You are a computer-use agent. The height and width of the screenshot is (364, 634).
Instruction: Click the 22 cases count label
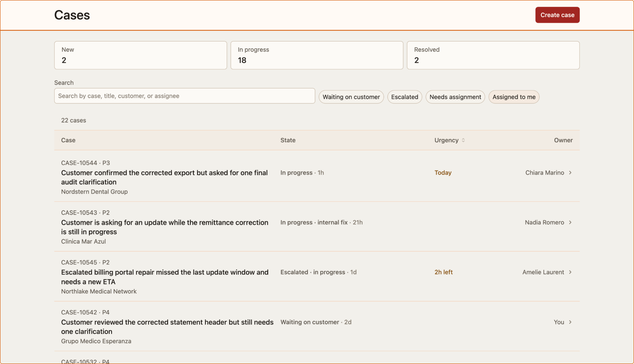[x=74, y=121]
